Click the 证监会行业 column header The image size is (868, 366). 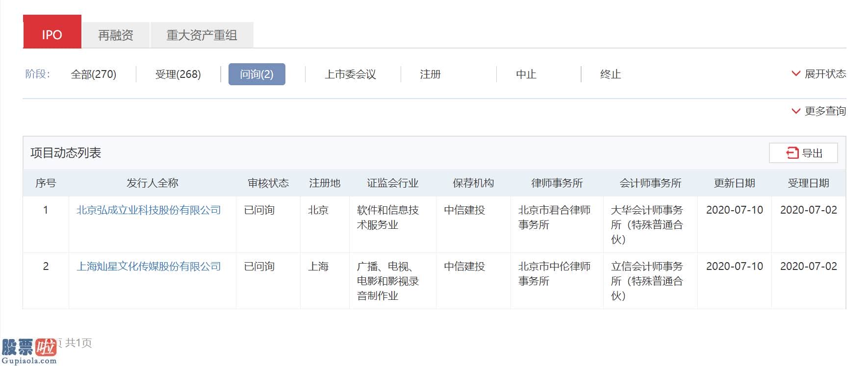point(393,183)
